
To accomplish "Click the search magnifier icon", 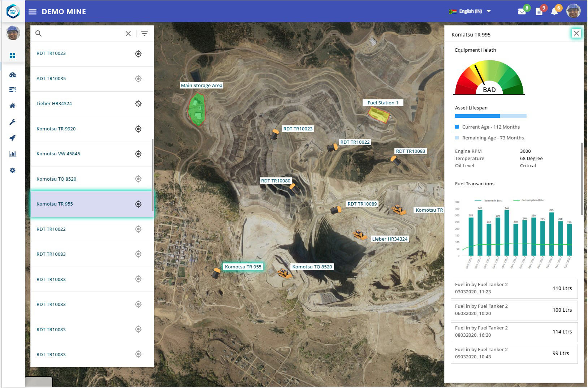I will pos(39,34).
